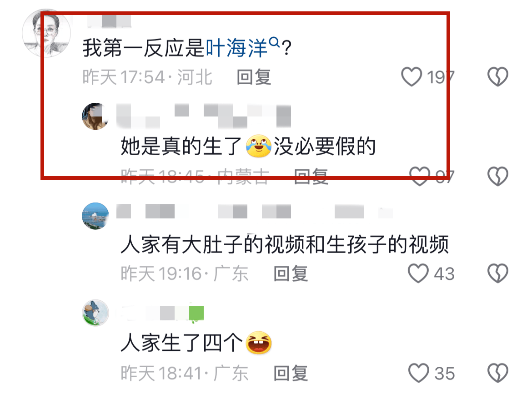This screenshot has height=405, width=532.
Task: Reply to the 河北 comment at 17:54
Action: click(254, 77)
